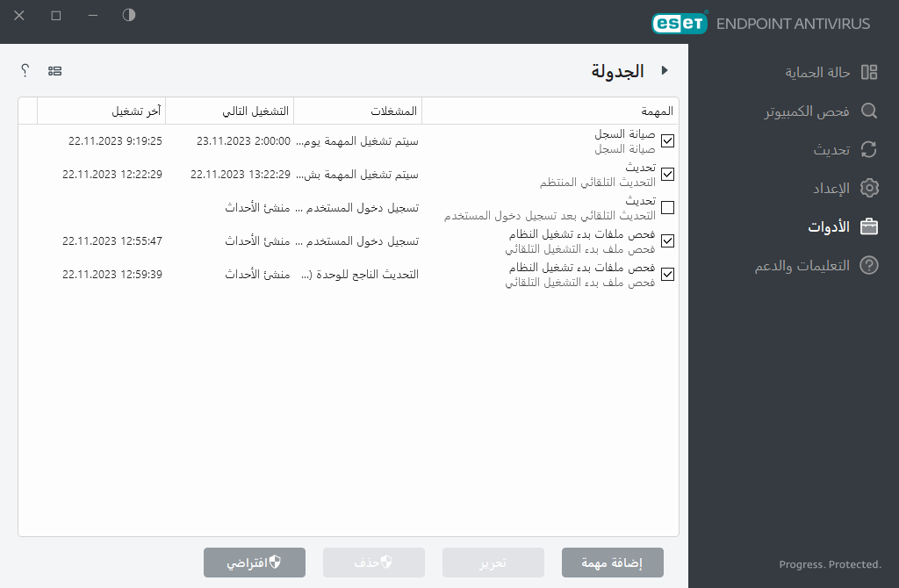Select the computer scan magnifier icon
The image size is (899, 588).
click(868, 111)
